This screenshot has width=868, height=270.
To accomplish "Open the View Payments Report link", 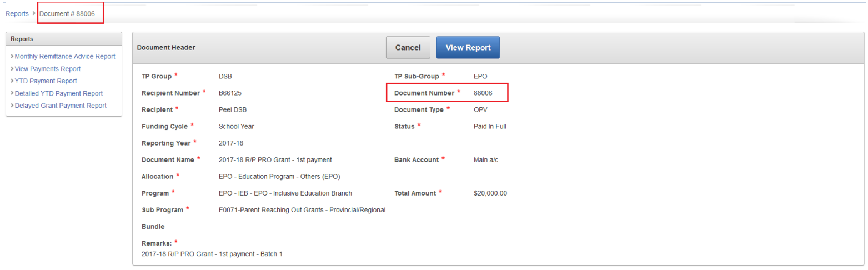I will tap(47, 69).
